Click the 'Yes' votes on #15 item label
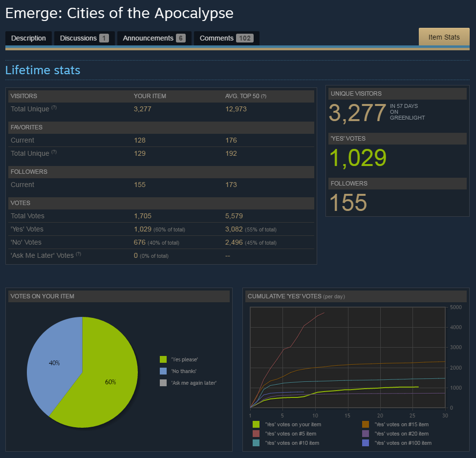Image resolution: width=476 pixels, height=458 pixels. [402, 424]
